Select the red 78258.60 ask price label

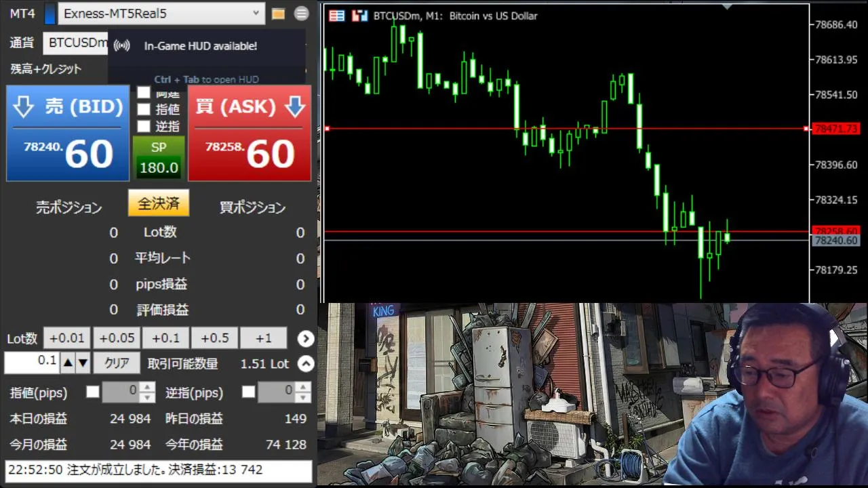point(835,231)
